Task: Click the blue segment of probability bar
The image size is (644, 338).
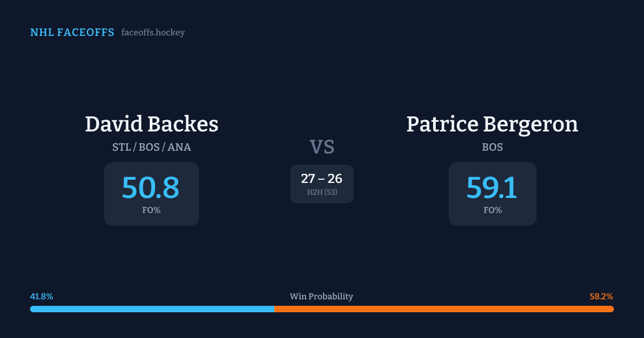Action: coord(152,309)
